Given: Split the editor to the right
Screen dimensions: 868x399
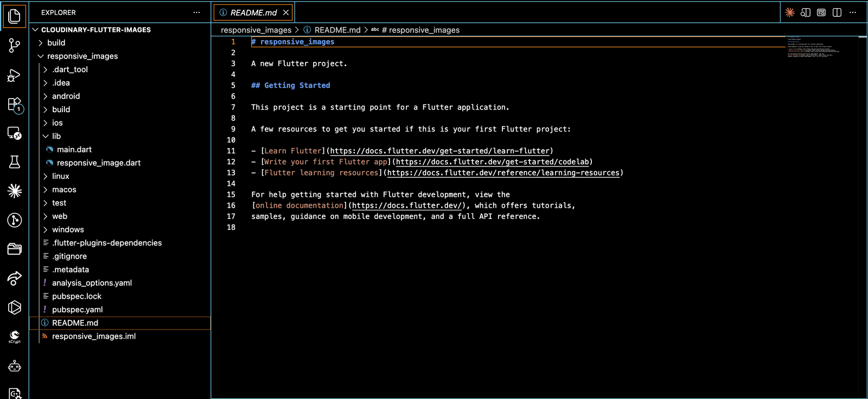Looking at the screenshot, I should point(837,12).
